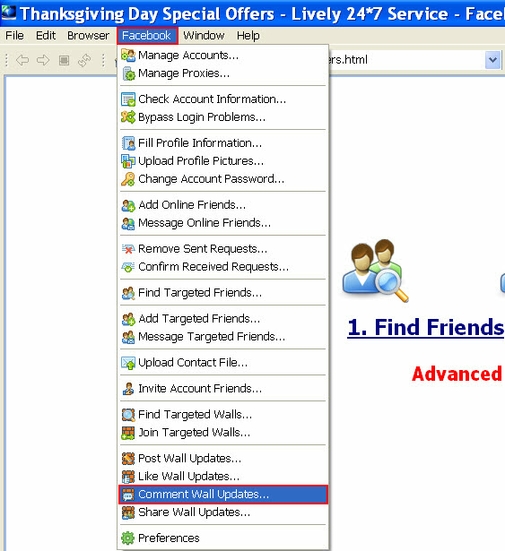Image resolution: width=505 pixels, height=551 pixels.
Task: Click the Check Account Information icon
Action: 128,99
